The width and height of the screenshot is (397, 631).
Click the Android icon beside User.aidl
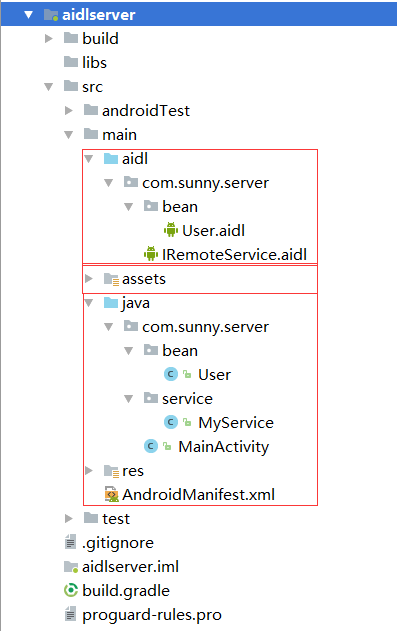pyautogui.click(x=171, y=230)
